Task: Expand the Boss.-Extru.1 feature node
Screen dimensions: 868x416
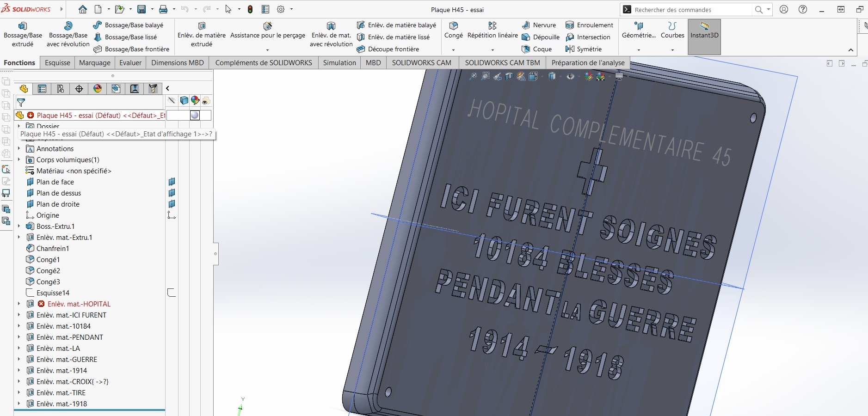Action: (x=19, y=226)
